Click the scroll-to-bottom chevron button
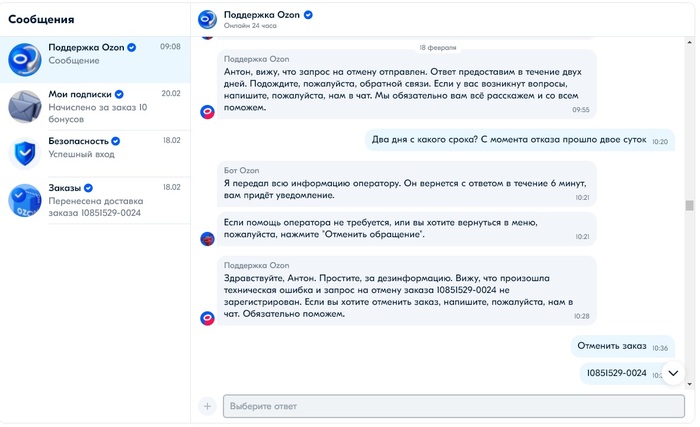The height and width of the screenshot is (427, 700). [x=673, y=373]
